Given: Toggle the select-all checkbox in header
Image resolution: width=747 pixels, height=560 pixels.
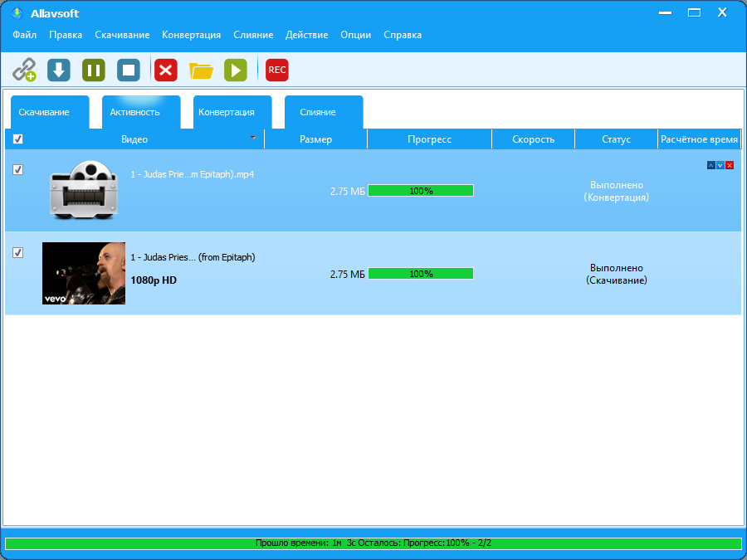Looking at the screenshot, I should point(17,139).
